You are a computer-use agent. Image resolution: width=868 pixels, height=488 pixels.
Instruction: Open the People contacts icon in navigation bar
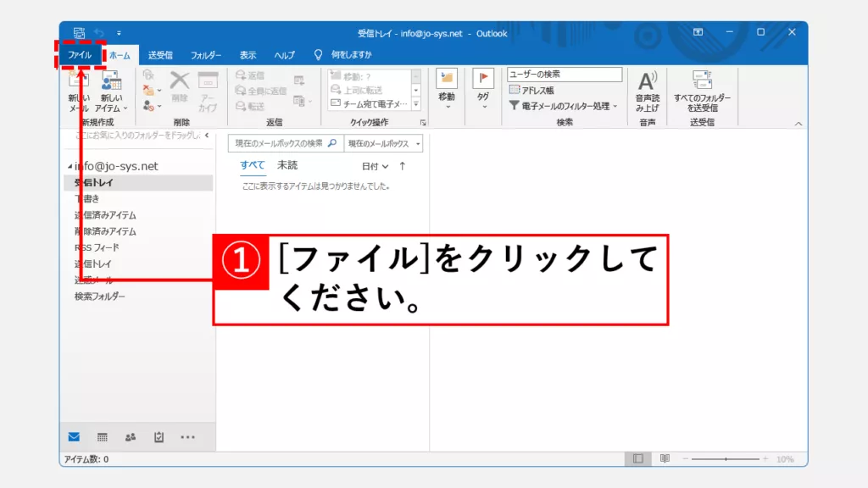(131, 437)
